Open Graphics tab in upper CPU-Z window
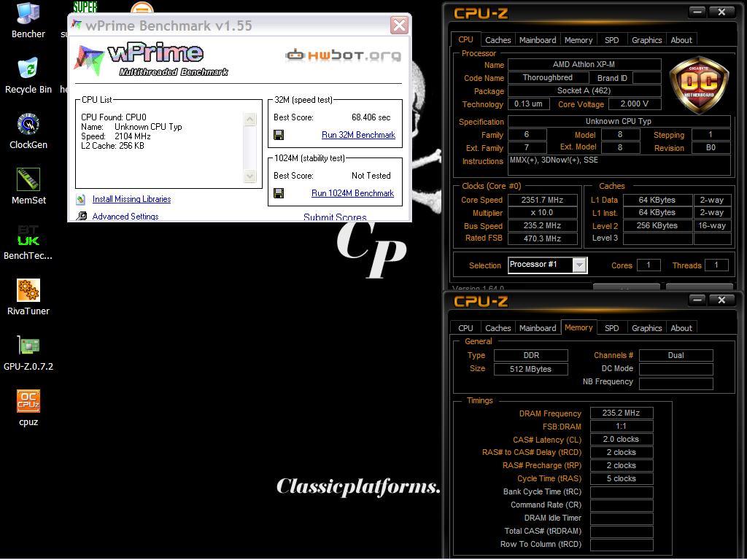The image size is (747, 560). point(646,40)
